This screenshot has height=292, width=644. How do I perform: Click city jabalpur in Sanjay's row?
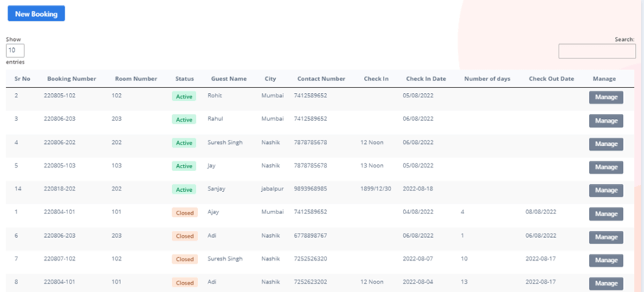[x=272, y=189]
